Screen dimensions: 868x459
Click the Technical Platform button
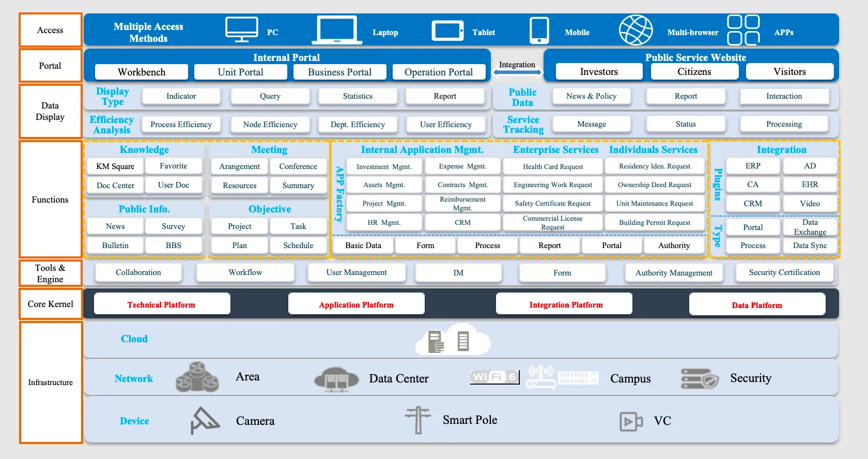coord(162,304)
